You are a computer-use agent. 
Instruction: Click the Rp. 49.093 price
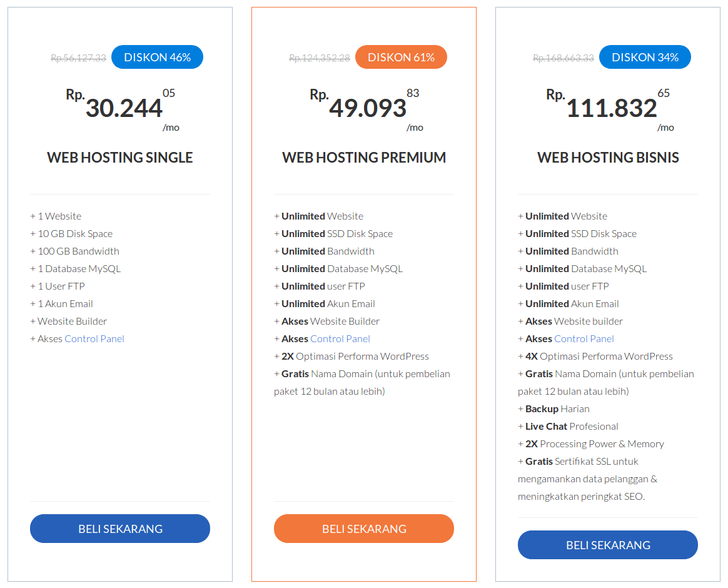pos(367,108)
